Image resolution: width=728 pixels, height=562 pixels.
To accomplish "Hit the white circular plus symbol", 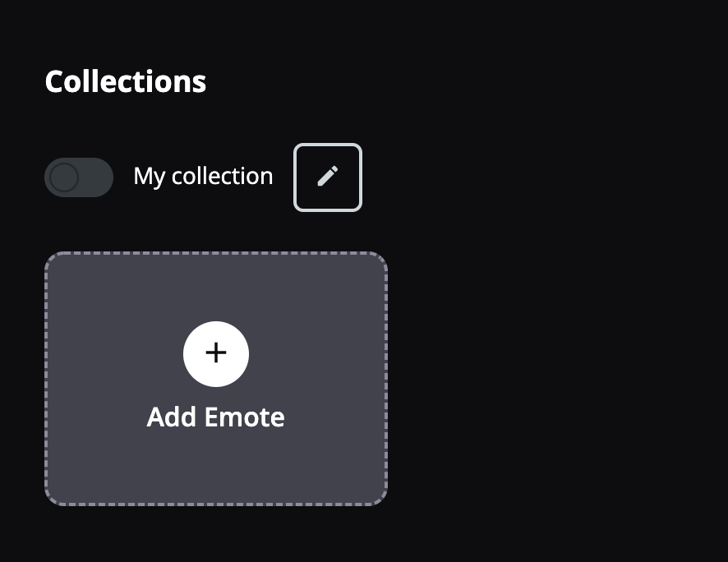I will tap(216, 353).
